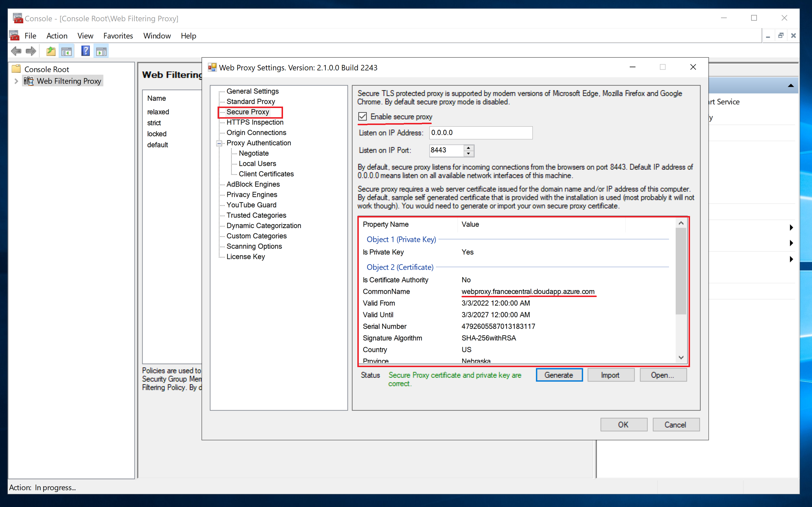The image size is (812, 507).
Task: Click the certificate properties scrollbar thumb
Action: click(681, 271)
